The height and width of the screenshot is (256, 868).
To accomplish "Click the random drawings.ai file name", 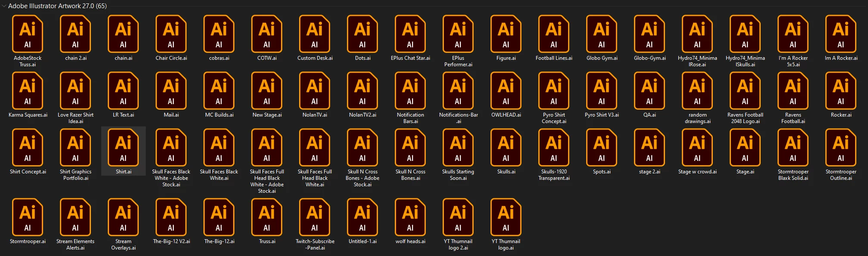I will coord(697,118).
